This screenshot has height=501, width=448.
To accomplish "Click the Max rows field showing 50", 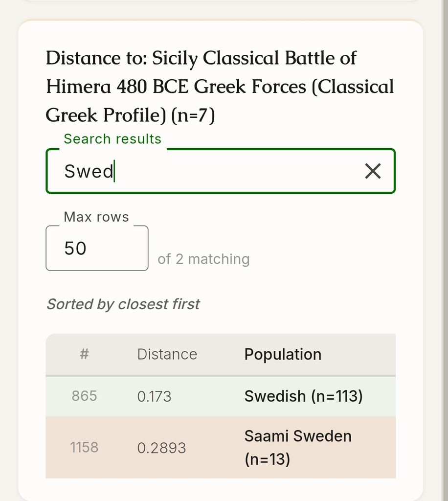I will [x=97, y=248].
